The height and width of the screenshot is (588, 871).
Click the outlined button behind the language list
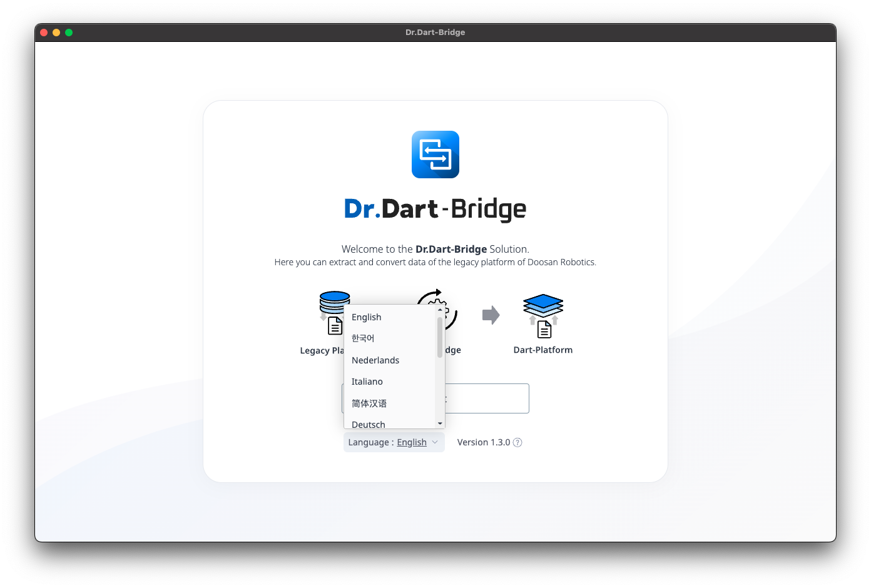coord(487,398)
